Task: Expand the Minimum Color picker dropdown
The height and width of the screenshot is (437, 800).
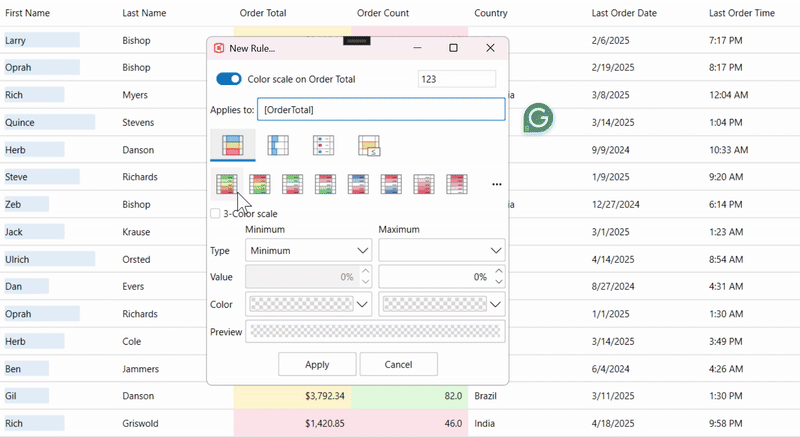Action: pos(363,304)
